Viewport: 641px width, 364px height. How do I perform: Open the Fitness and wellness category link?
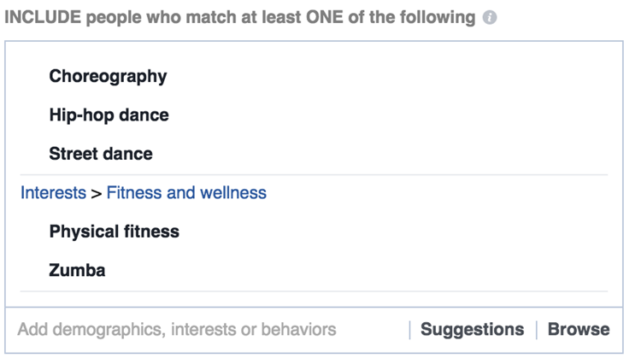[186, 192]
